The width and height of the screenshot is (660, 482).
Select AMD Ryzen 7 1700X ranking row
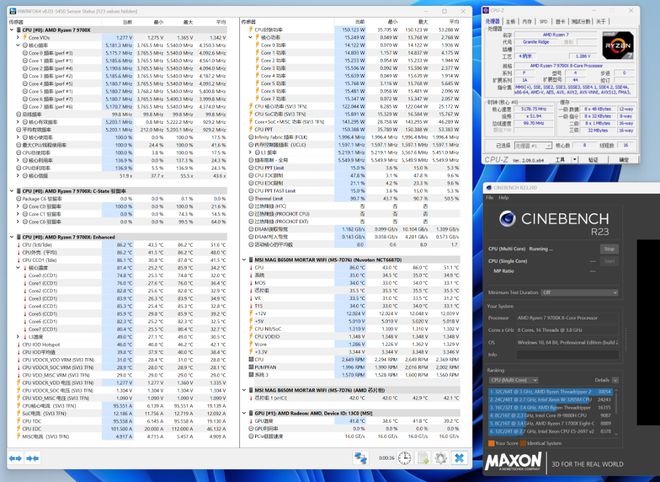pos(550,423)
